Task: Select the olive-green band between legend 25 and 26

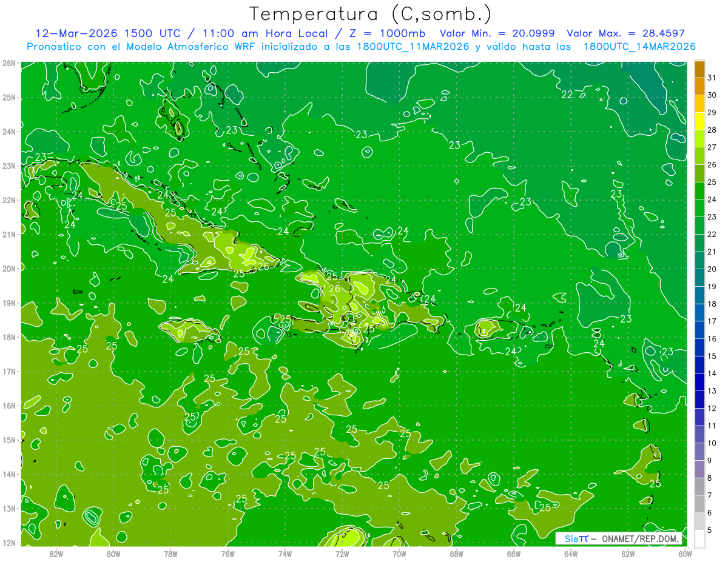Action: click(699, 173)
